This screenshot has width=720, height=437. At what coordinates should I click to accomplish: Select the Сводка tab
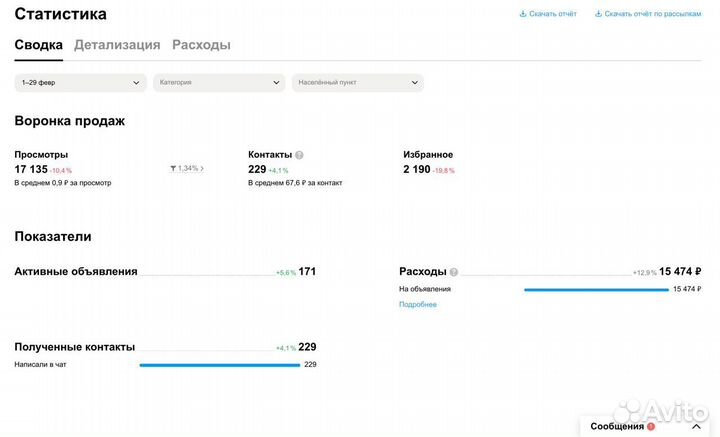click(x=38, y=45)
